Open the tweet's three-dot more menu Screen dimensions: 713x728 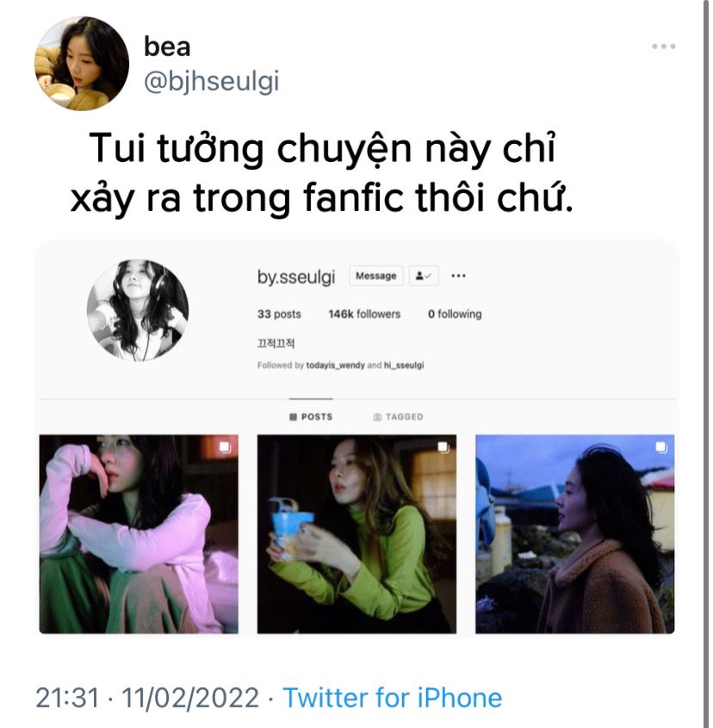coord(663,46)
